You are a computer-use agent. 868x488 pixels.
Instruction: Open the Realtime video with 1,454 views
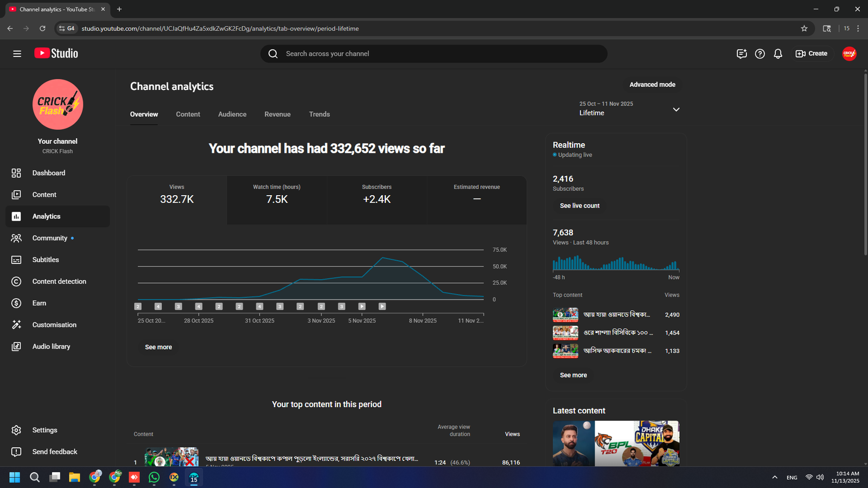[x=616, y=333]
